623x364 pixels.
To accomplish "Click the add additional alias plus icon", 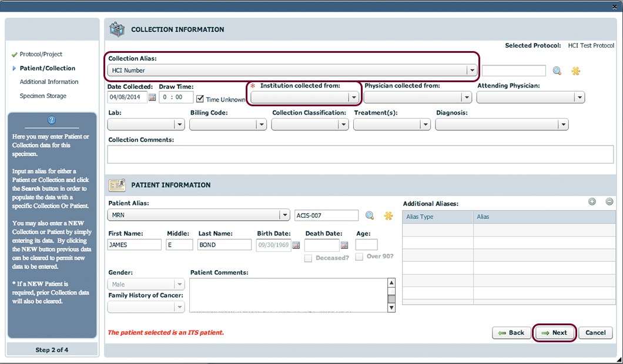I will point(592,201).
